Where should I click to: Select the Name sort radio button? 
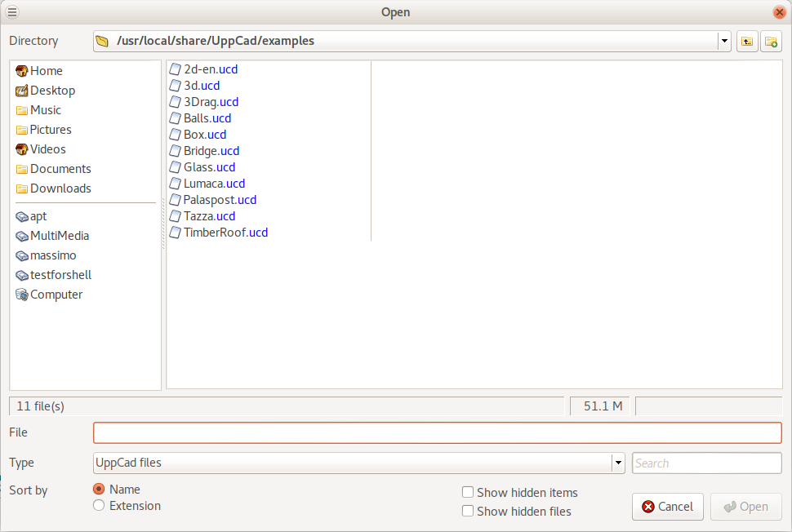coord(99,490)
